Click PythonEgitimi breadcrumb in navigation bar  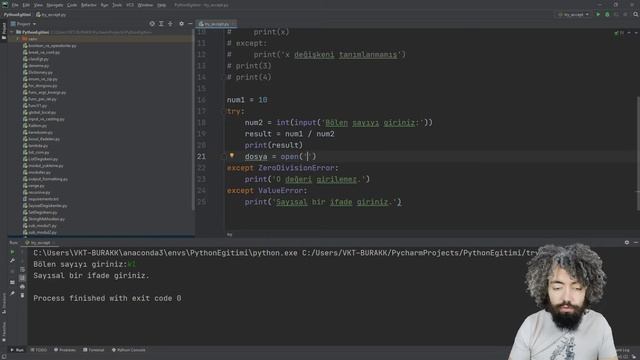(x=17, y=14)
